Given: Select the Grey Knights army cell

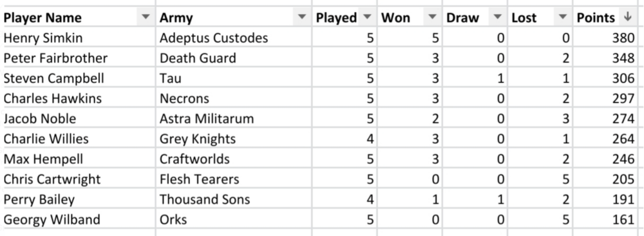Looking at the screenshot, I should point(234,139).
